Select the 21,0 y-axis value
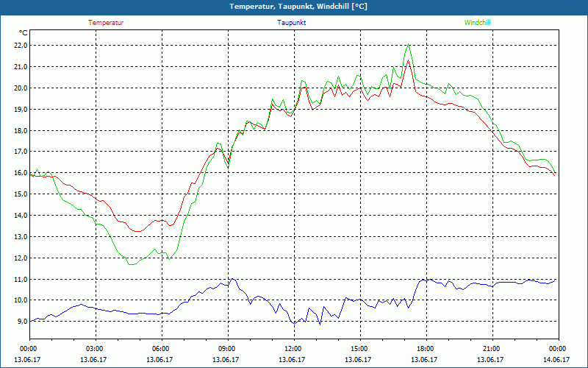 [21, 67]
